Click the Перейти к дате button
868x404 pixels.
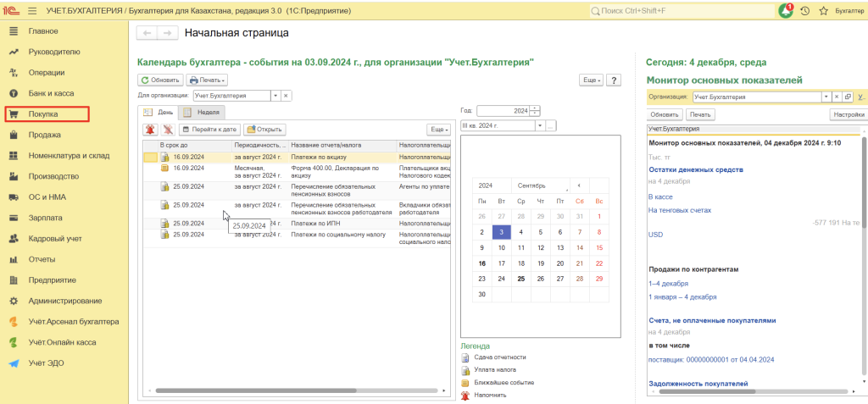click(x=209, y=130)
